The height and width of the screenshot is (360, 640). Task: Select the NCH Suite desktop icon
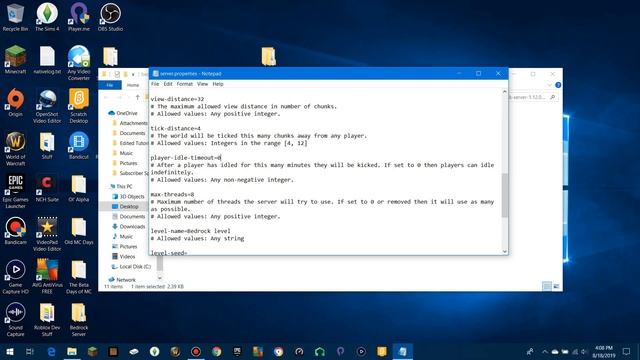[47, 188]
